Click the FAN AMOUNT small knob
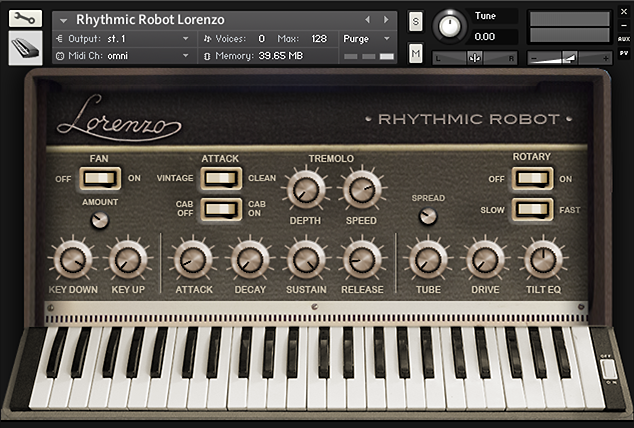 point(99,220)
